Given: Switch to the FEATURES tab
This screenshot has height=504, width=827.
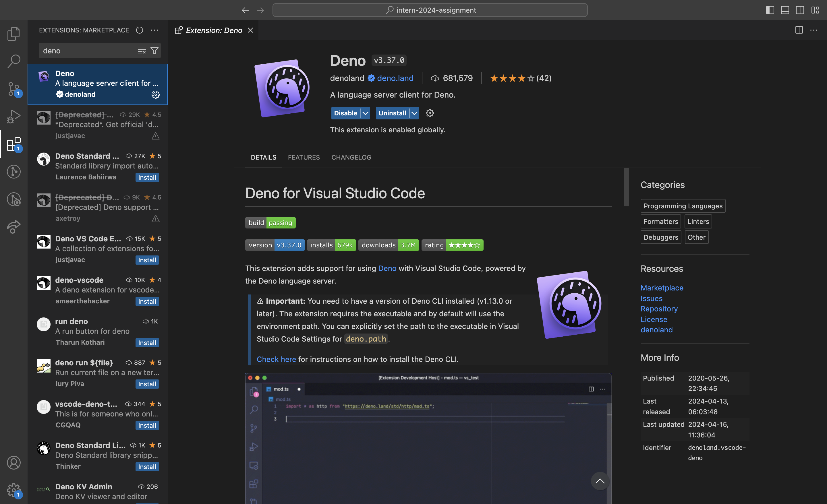Looking at the screenshot, I should point(304,157).
